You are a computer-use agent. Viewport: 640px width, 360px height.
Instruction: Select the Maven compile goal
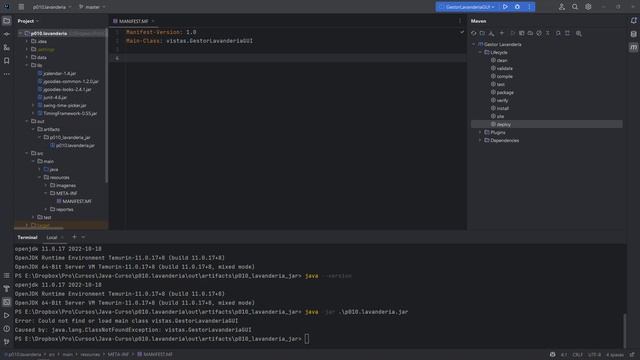tap(504, 77)
